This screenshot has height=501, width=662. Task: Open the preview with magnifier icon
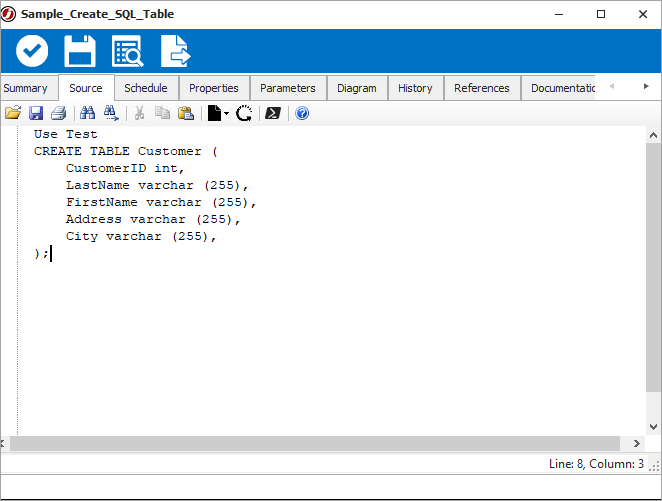[128, 51]
